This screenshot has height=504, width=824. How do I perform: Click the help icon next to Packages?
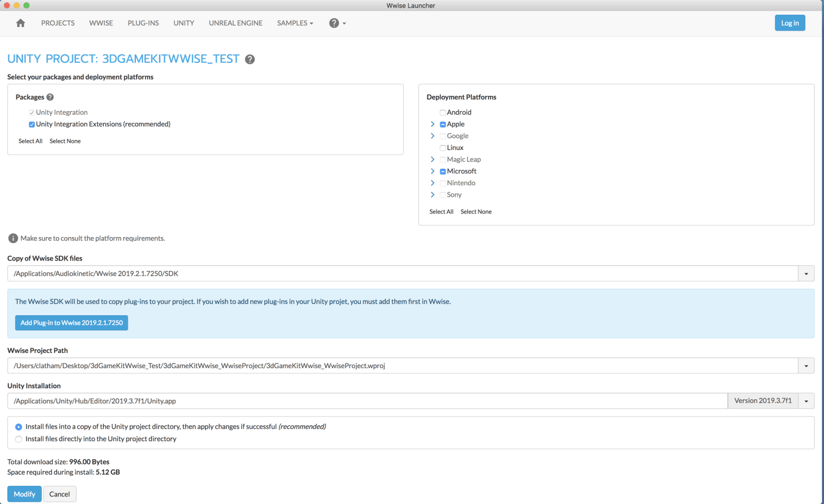pos(50,97)
